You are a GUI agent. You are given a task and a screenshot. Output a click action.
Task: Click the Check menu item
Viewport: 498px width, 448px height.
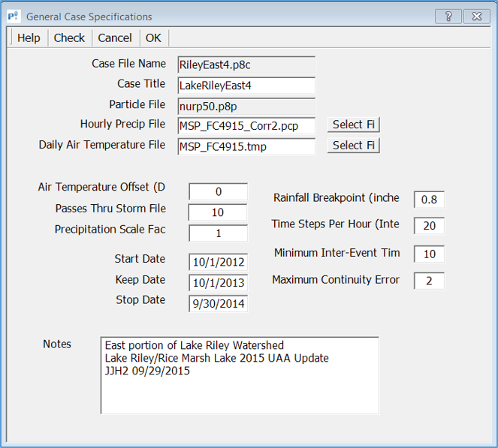pos(69,38)
